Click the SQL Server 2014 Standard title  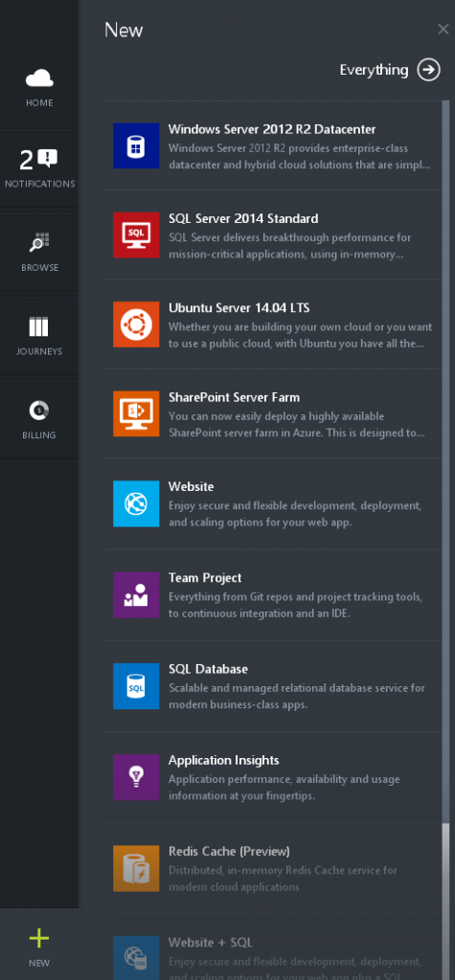coord(243,219)
